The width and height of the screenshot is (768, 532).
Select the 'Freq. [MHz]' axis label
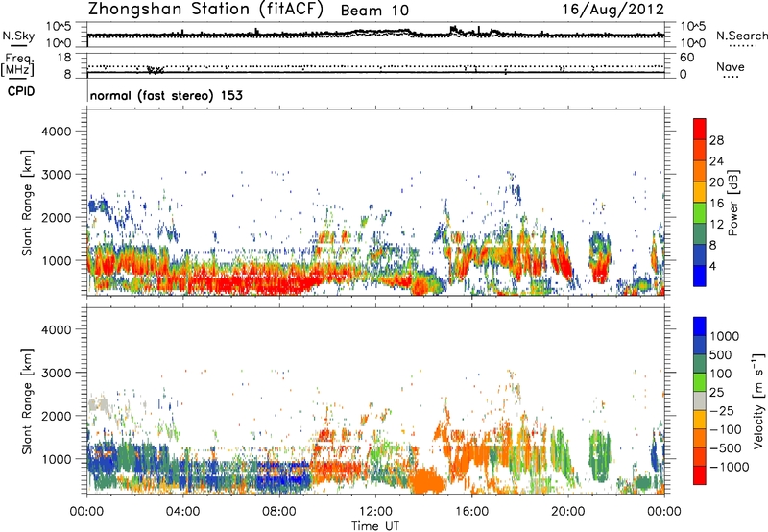(18, 65)
